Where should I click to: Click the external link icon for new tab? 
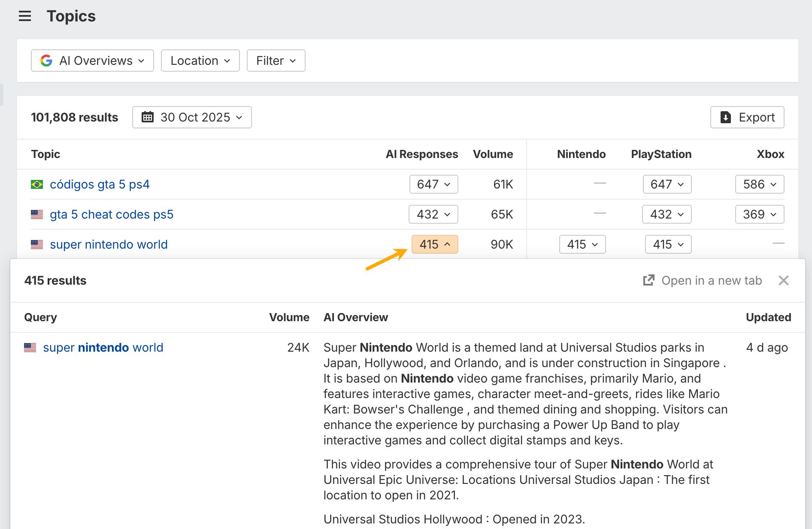coord(648,280)
